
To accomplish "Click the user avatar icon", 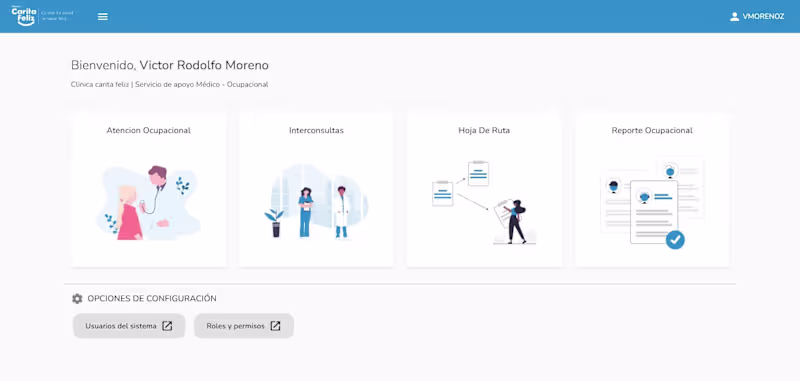I will [734, 17].
